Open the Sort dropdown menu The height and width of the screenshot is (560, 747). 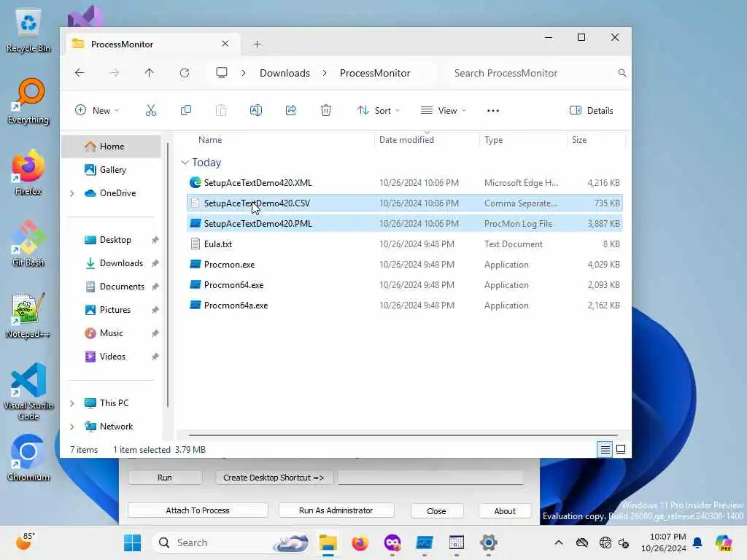point(379,111)
